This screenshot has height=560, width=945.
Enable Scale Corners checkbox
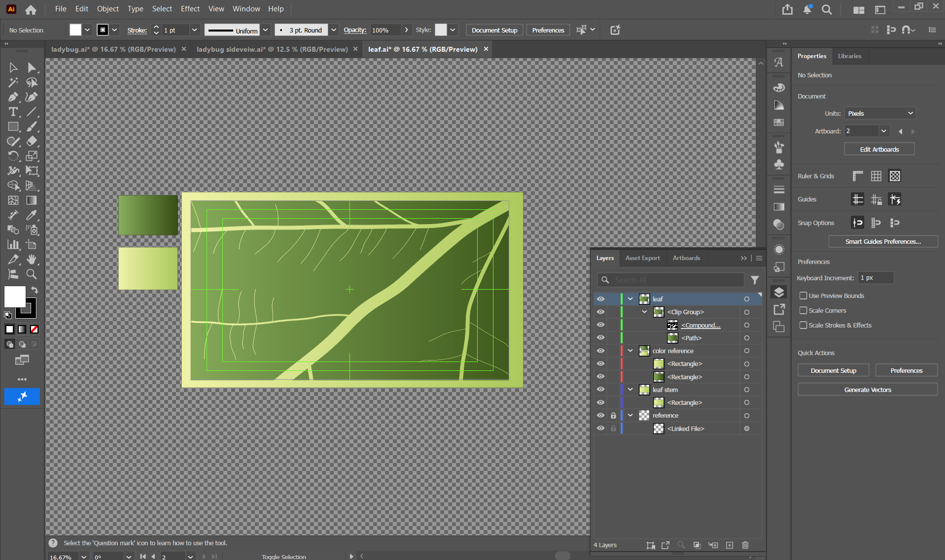tap(804, 310)
